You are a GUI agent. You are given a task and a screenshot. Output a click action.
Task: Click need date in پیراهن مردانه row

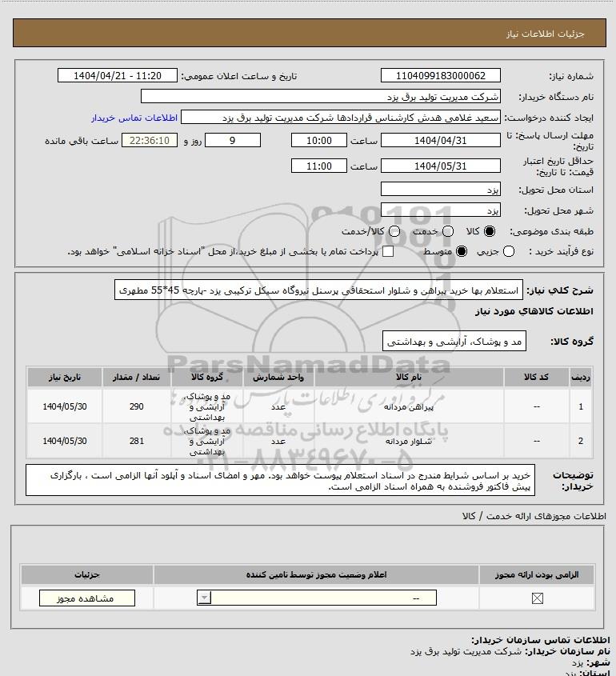[x=65, y=406]
